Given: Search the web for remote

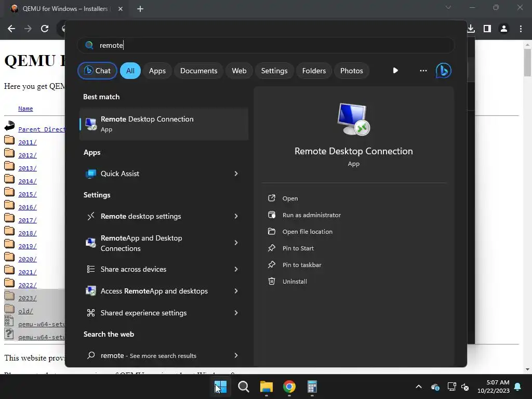Looking at the screenshot, I should 164,355.
